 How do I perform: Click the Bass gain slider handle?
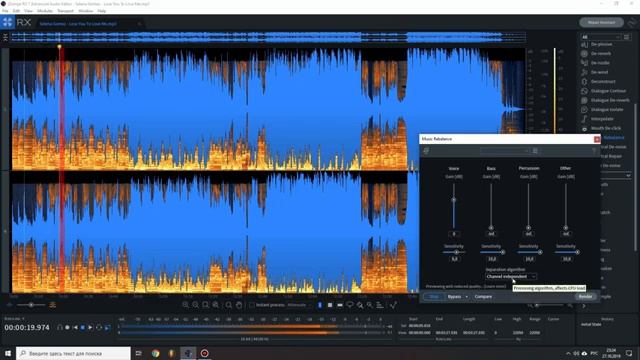tap(491, 228)
